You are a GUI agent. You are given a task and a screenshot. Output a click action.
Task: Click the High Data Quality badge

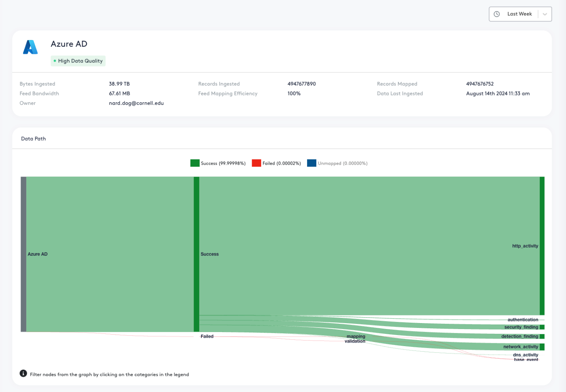coord(78,61)
